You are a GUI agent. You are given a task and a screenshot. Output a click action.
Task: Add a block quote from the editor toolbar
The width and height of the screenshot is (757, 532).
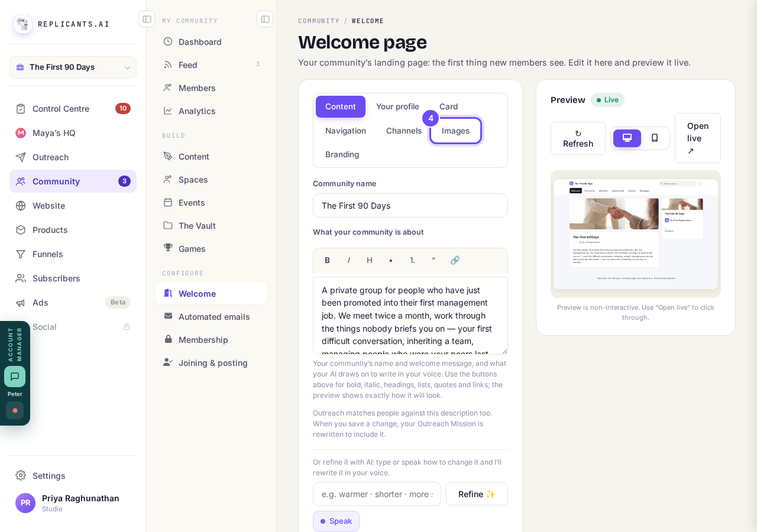coord(434,260)
